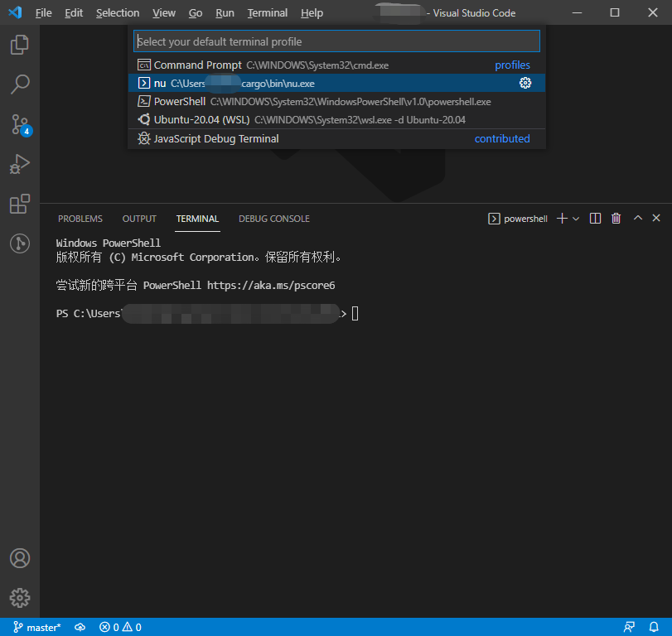Create a new terminal with the plus icon
This screenshot has height=636, width=672.
[x=560, y=218]
